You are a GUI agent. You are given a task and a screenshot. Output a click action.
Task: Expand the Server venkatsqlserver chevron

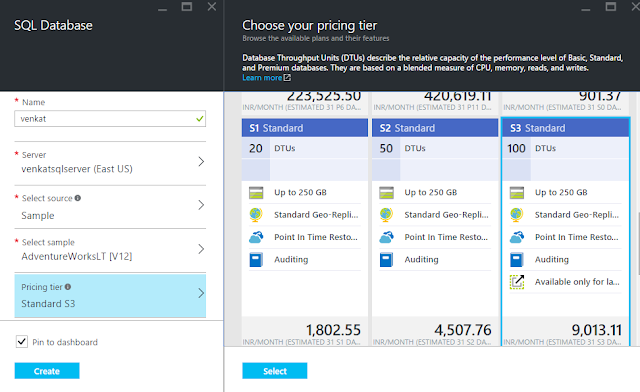point(201,162)
